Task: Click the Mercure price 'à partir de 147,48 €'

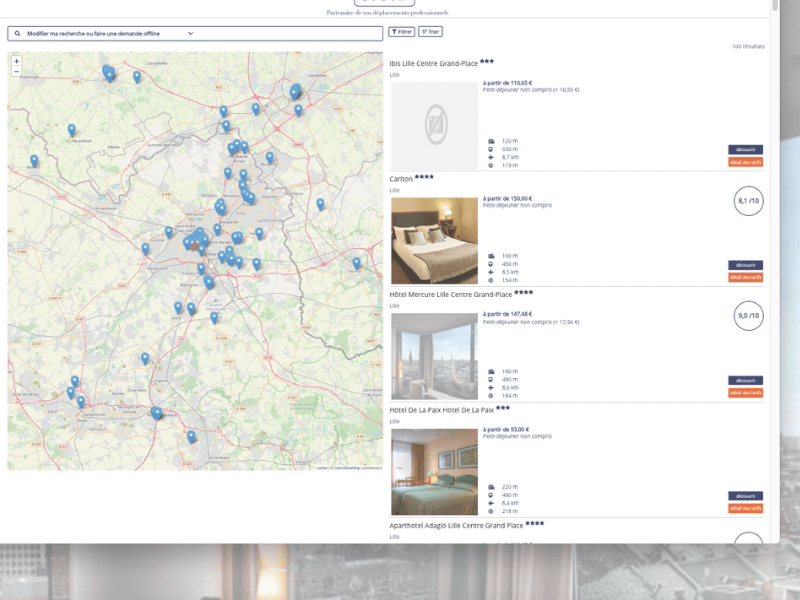Action: tap(508, 314)
